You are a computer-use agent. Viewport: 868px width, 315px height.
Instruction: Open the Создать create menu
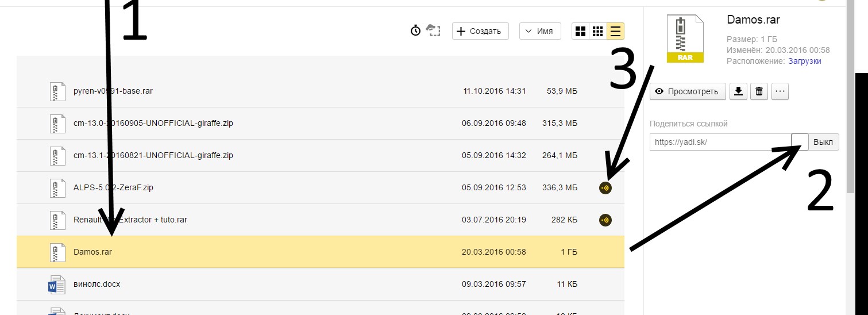480,31
